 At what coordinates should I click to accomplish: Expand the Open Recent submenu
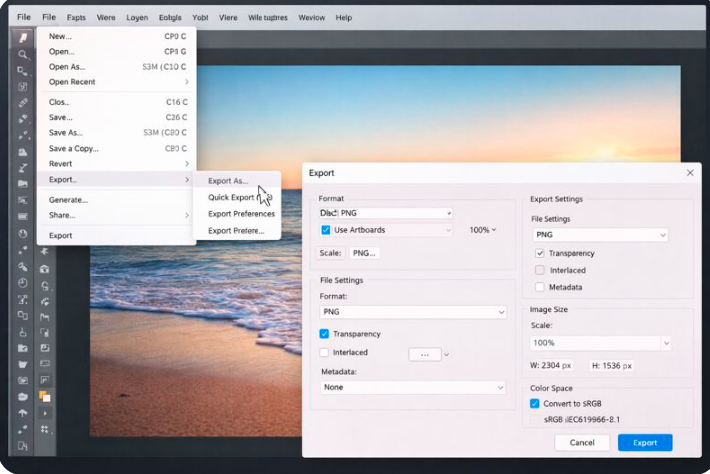(118, 82)
